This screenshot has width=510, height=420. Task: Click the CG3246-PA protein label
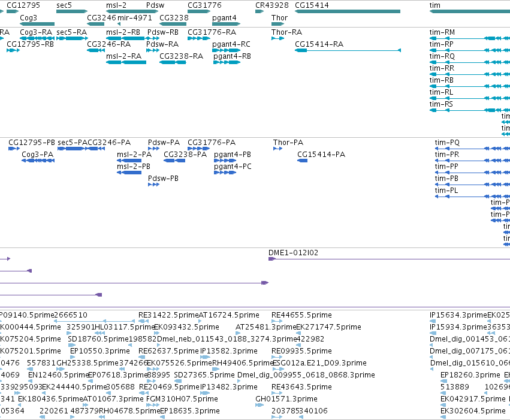109,143
